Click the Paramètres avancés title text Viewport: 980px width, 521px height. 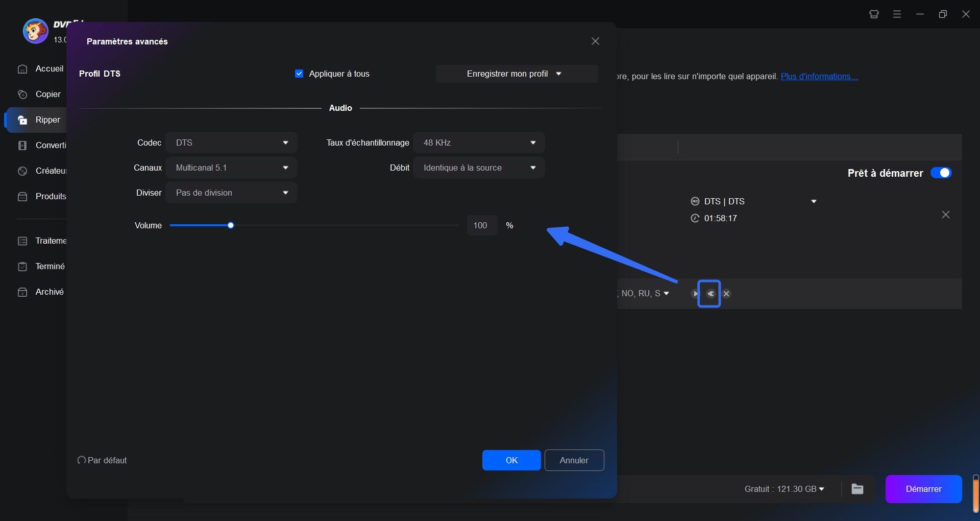pyautogui.click(x=127, y=41)
